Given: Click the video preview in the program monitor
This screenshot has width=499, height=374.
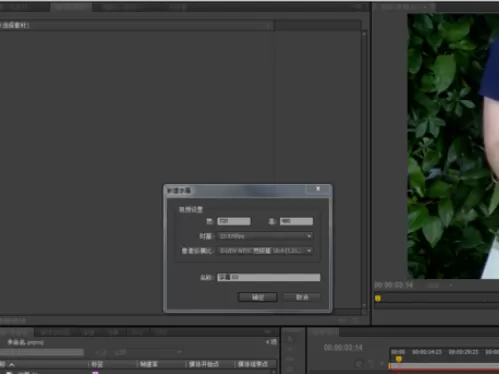Looking at the screenshot, I should click(453, 146).
